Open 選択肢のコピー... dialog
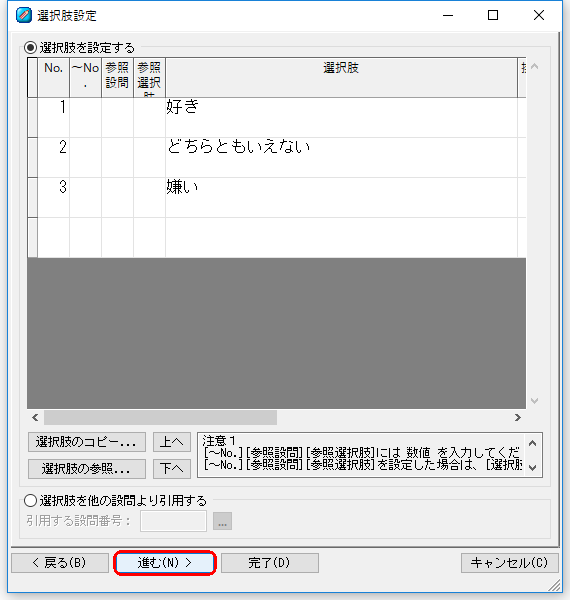Image resolution: width=570 pixels, height=600 pixels. pyautogui.click(x=87, y=442)
